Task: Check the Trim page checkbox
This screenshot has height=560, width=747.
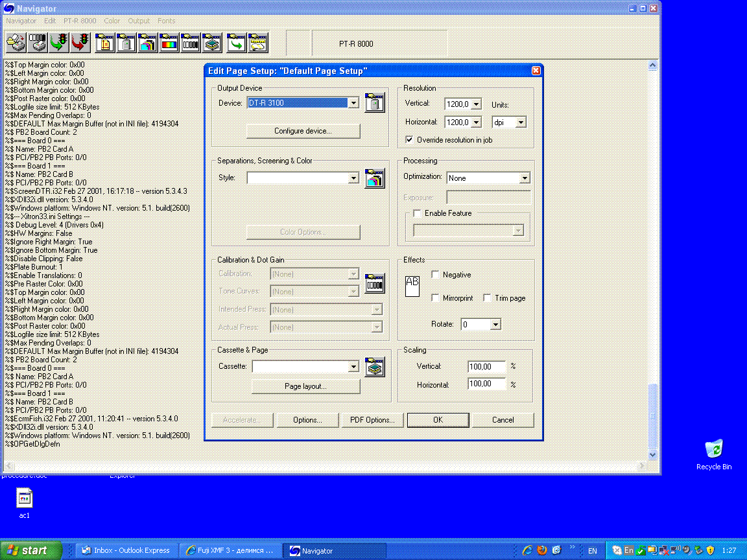Action: tap(487, 297)
